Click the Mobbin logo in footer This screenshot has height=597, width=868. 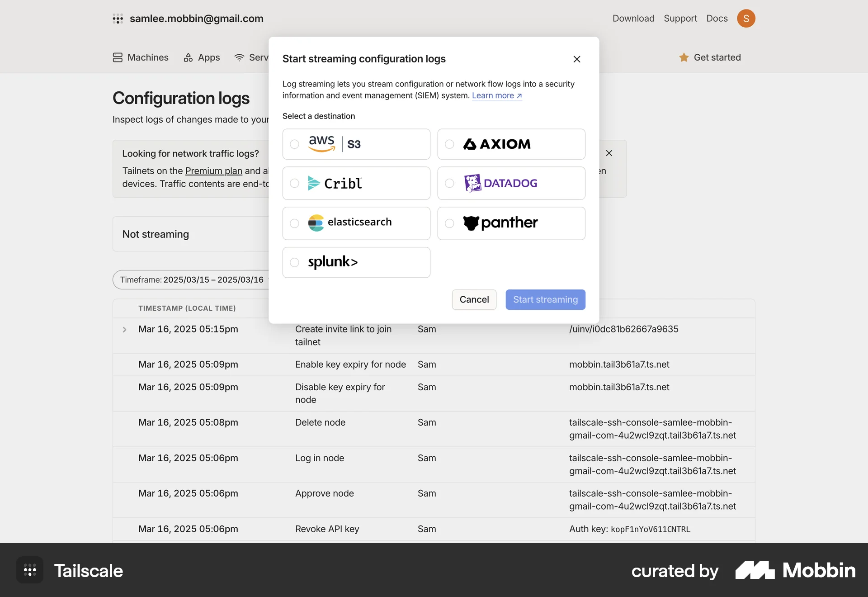[x=795, y=570]
